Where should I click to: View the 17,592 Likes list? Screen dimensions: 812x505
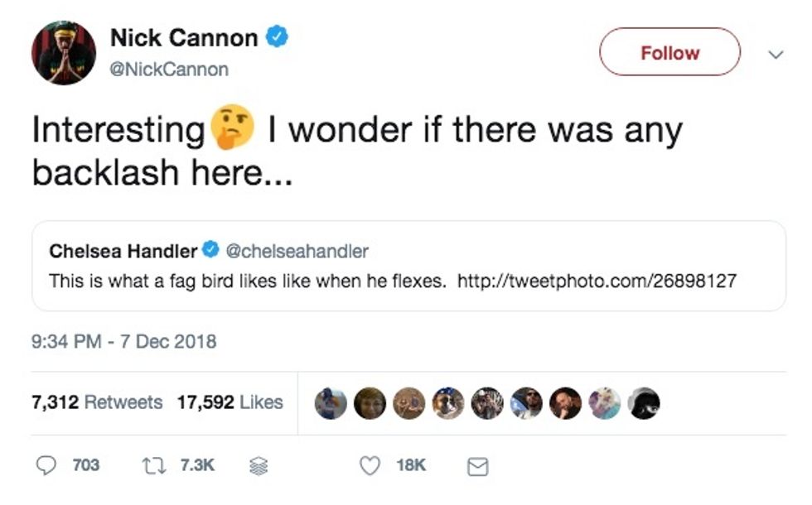point(230,402)
